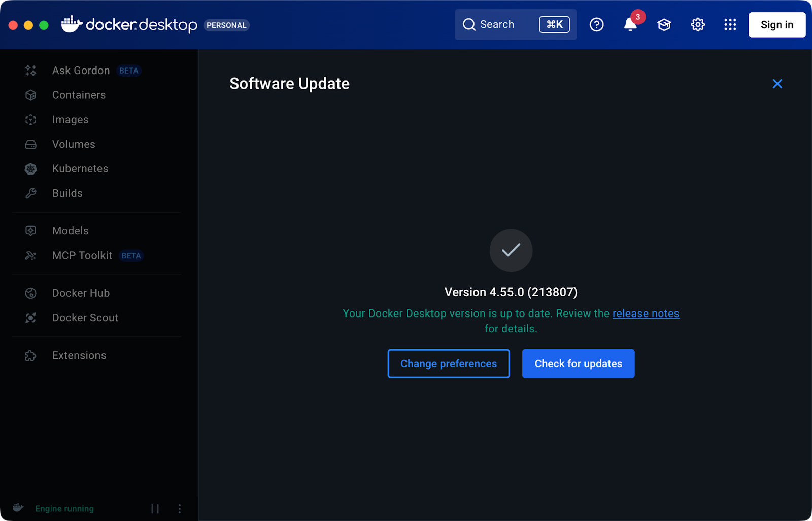Click the yellow minimize window button
Viewport: 812px width, 521px height.
(28, 25)
